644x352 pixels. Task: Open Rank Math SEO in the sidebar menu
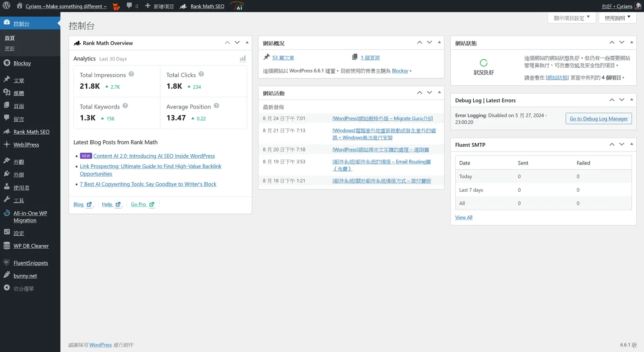coord(31,132)
